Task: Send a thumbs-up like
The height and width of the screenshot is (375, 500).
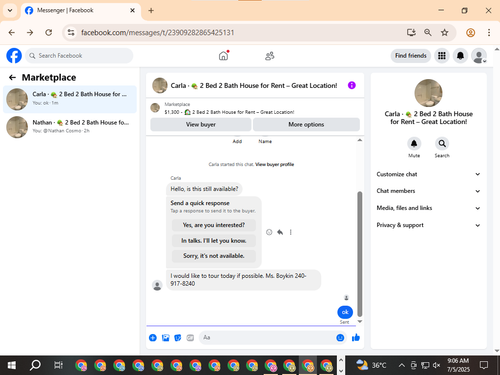Action: tap(356, 338)
